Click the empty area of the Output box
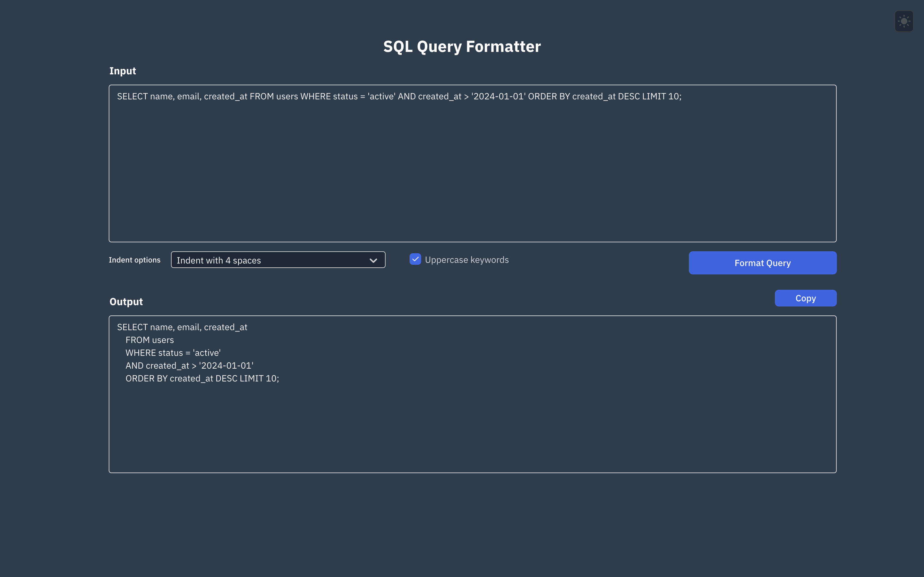924x577 pixels. point(472,427)
